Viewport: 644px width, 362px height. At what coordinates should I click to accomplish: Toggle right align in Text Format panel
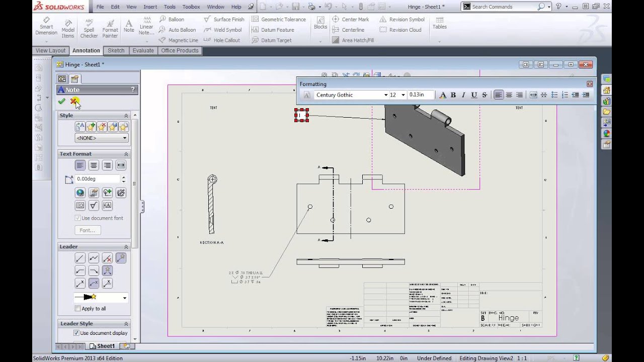107,165
